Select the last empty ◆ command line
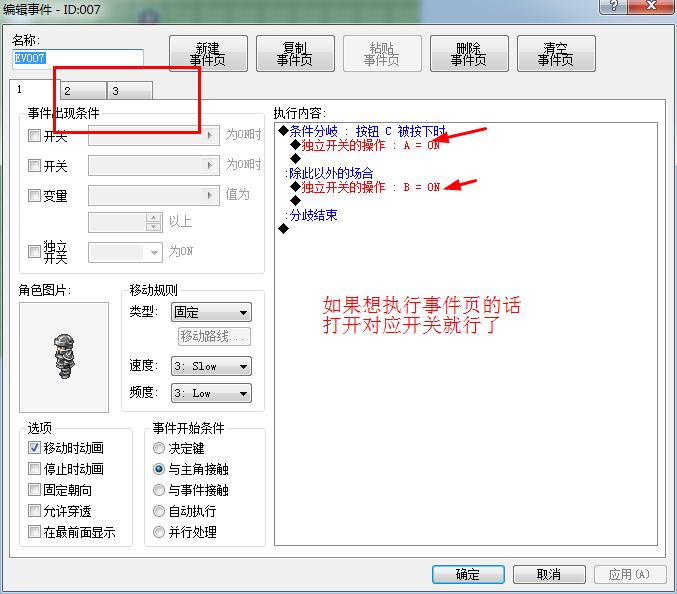This screenshot has width=677, height=594. [x=284, y=229]
